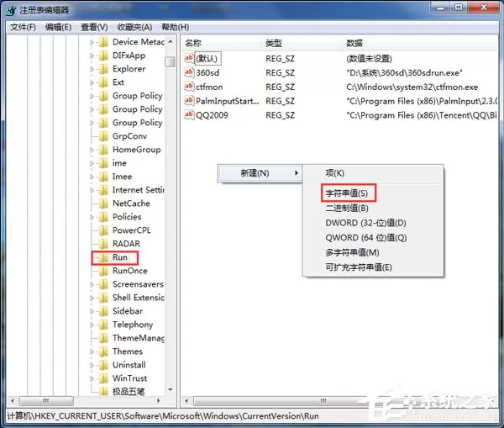Click tree pane scroll down arrow
504x428 pixels.
[x=171, y=390]
